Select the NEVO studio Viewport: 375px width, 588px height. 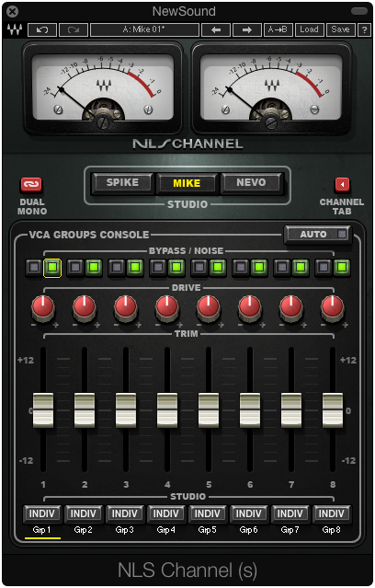point(251,182)
